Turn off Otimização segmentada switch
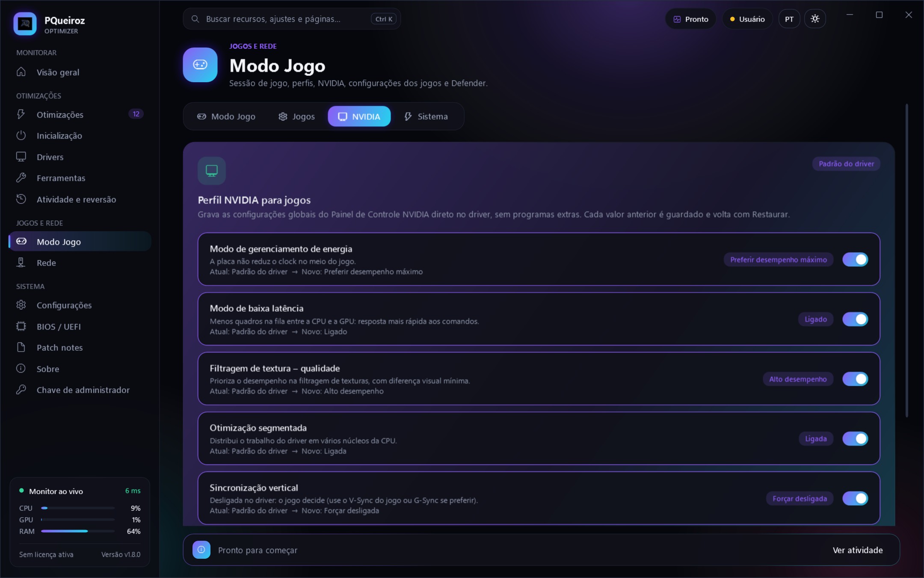This screenshot has width=924, height=578. tap(855, 438)
